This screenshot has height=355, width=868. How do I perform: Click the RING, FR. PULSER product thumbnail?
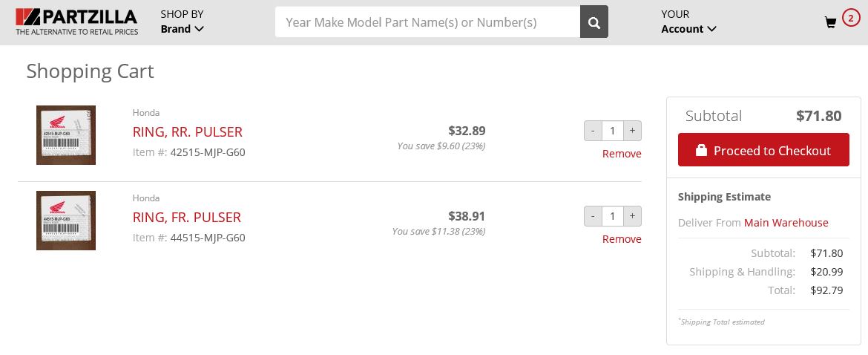pos(66,221)
